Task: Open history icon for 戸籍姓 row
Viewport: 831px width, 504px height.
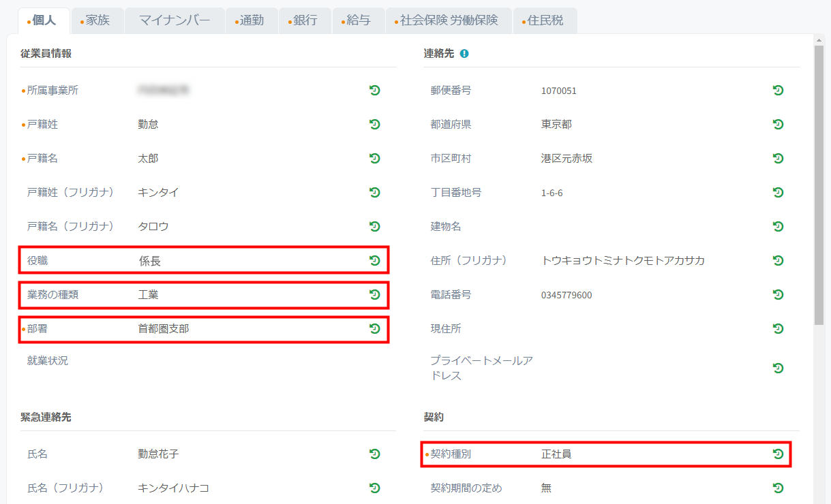Action: point(374,124)
